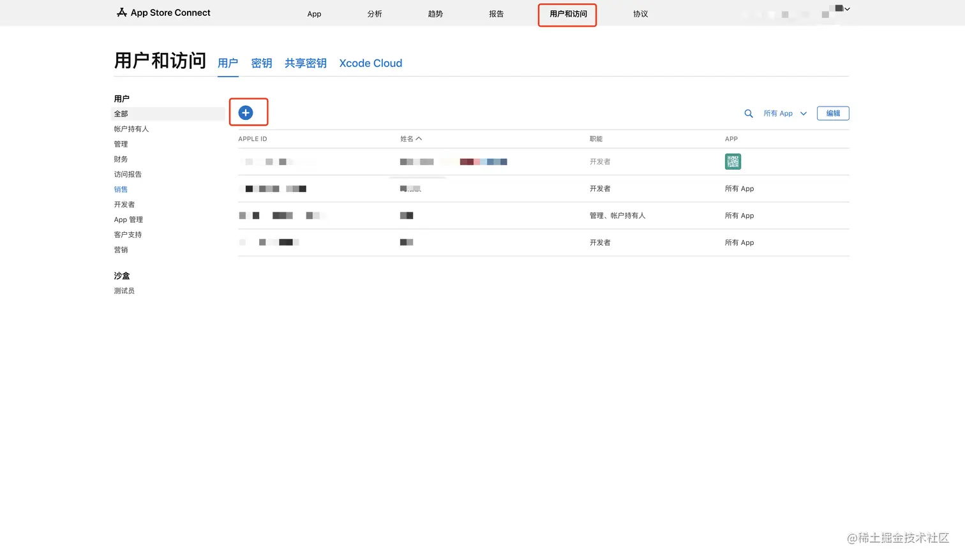The width and height of the screenshot is (965, 560).
Task: Select the 销售 role filter in sidebar
Action: (121, 189)
